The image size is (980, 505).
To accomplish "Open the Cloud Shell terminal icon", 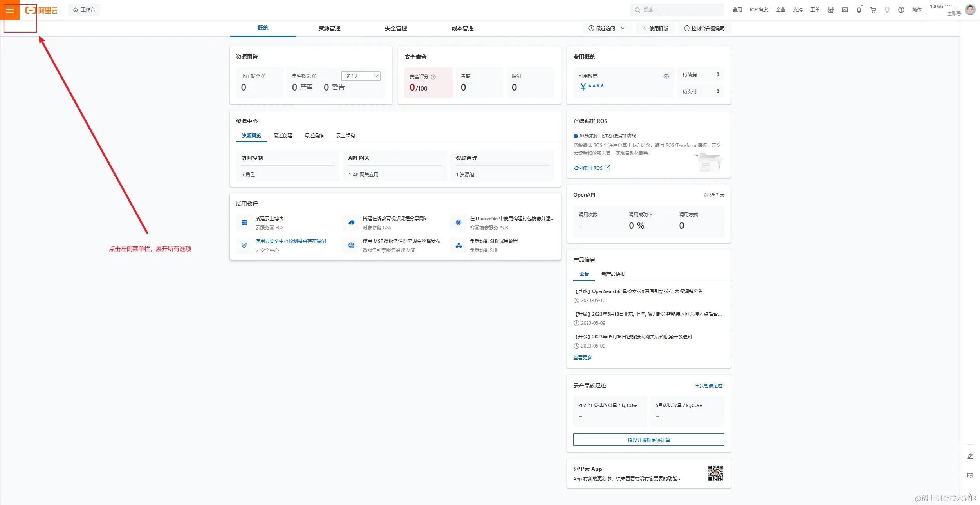I will (x=845, y=10).
